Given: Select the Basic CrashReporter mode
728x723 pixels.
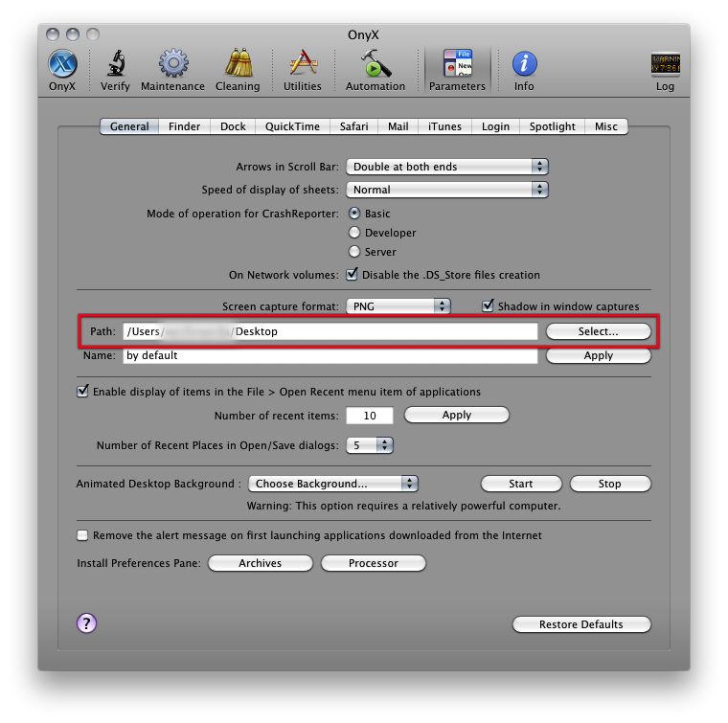Looking at the screenshot, I should tap(354, 213).
